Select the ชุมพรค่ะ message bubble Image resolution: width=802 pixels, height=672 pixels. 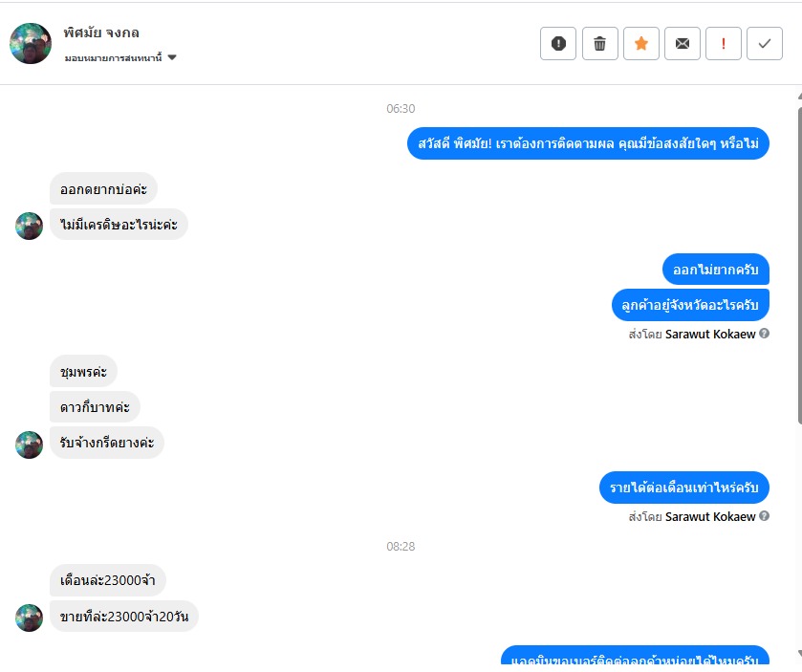coord(83,371)
